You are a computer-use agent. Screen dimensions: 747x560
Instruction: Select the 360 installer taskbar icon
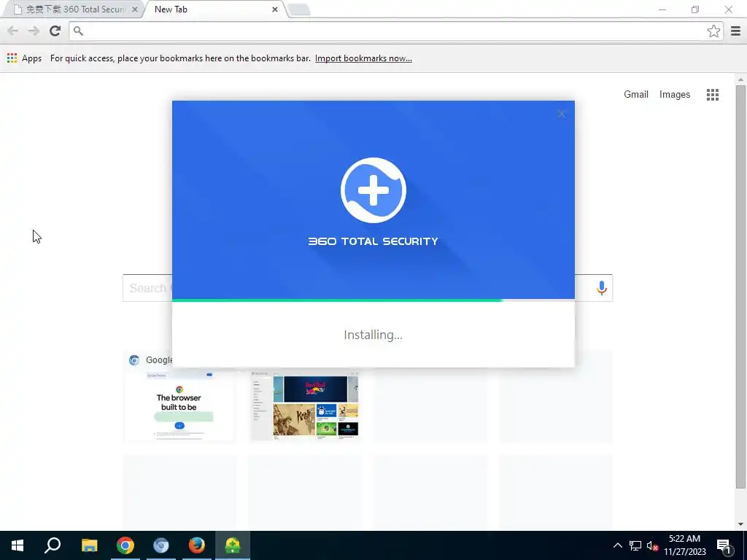coord(233,545)
